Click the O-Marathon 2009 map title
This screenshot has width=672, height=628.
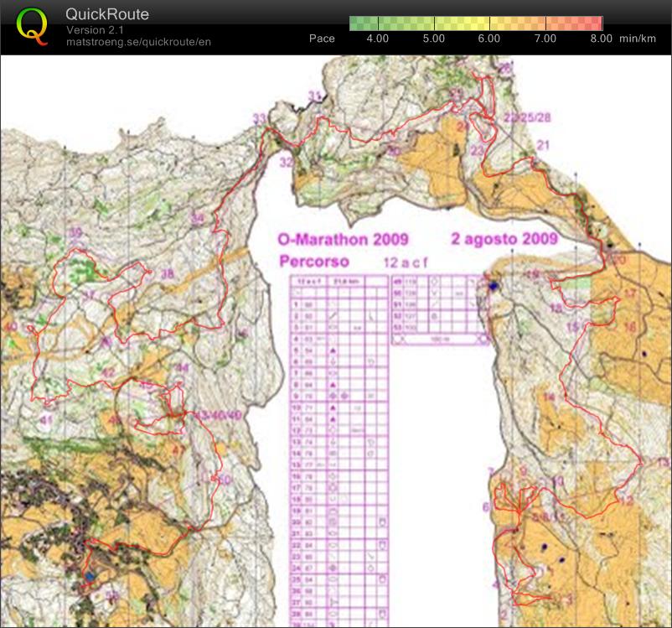click(x=331, y=239)
